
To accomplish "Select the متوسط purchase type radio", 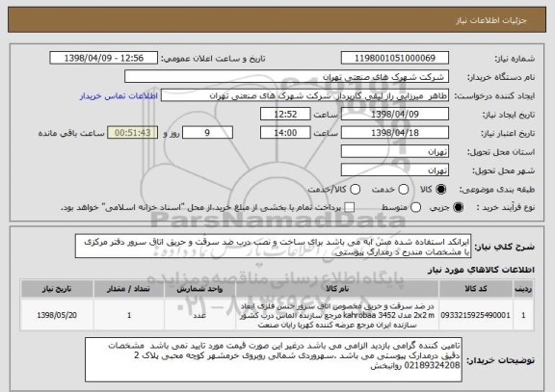I will pyautogui.click(x=415, y=208).
